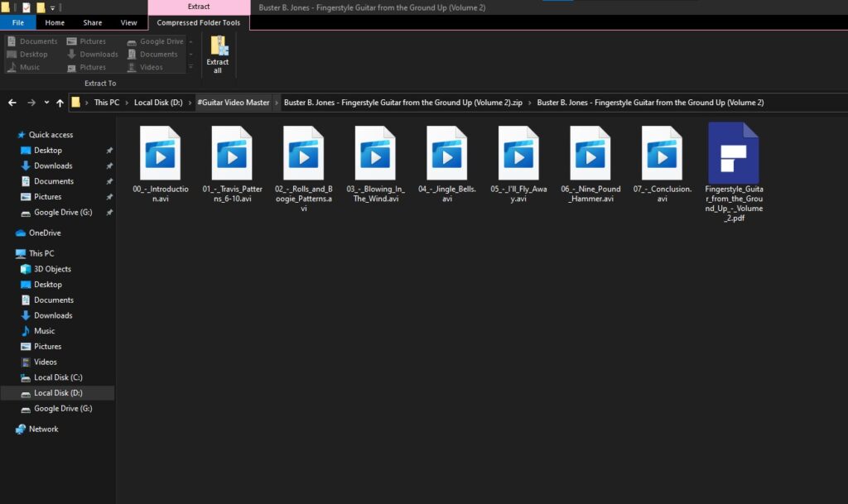Click Local Disk (D:) in the address bar

pyautogui.click(x=158, y=103)
